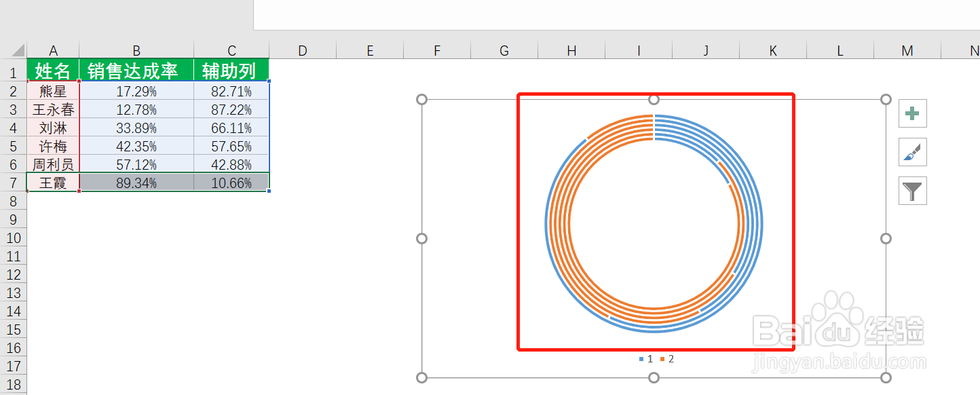The width and height of the screenshot is (980, 395).
Task: Select column B header
Action: click(x=136, y=50)
